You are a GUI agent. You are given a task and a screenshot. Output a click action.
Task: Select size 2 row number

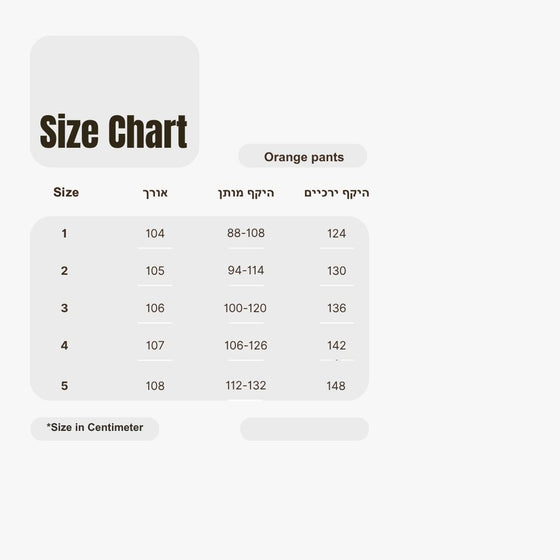[64, 271]
